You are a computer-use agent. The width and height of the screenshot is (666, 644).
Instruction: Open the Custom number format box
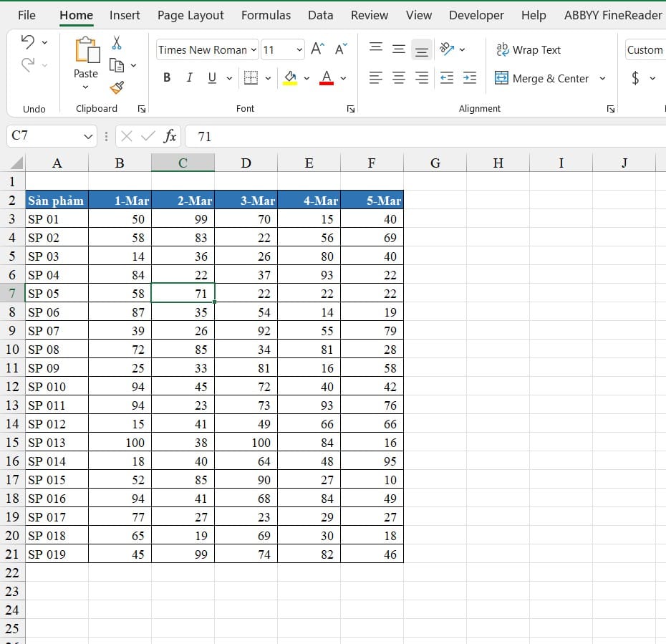click(645, 50)
